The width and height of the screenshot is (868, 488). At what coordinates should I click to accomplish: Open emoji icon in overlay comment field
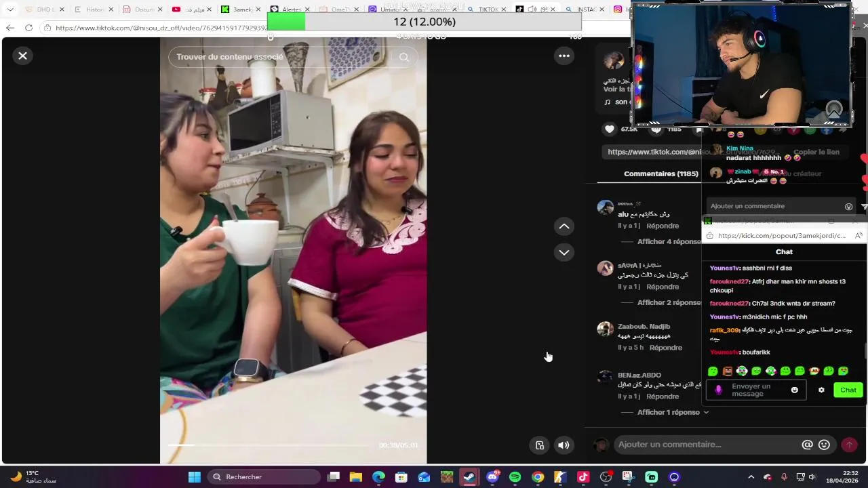[x=848, y=206]
